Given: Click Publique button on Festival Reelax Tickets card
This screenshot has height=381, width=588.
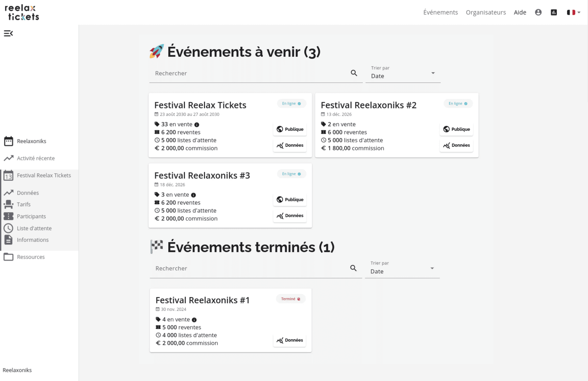Looking at the screenshot, I should 290,129.
